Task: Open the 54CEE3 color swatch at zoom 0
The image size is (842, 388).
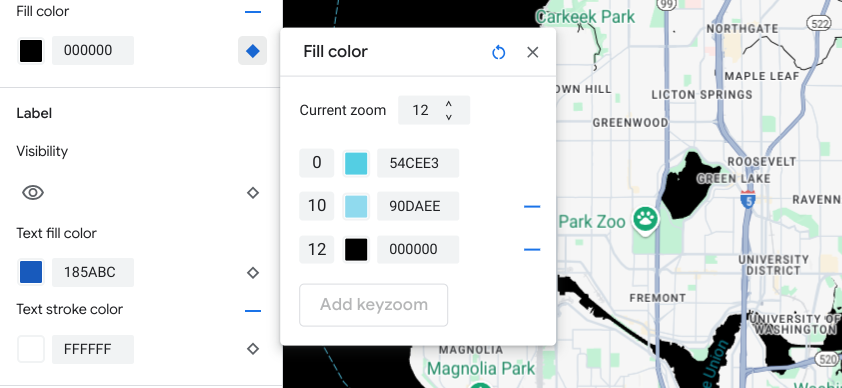Action: point(356,163)
